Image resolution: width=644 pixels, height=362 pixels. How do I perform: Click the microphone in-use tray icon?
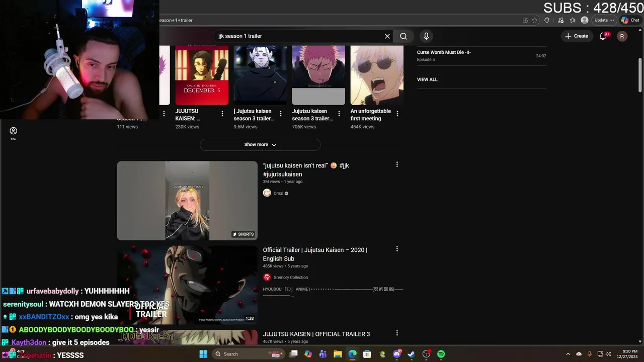590,354
